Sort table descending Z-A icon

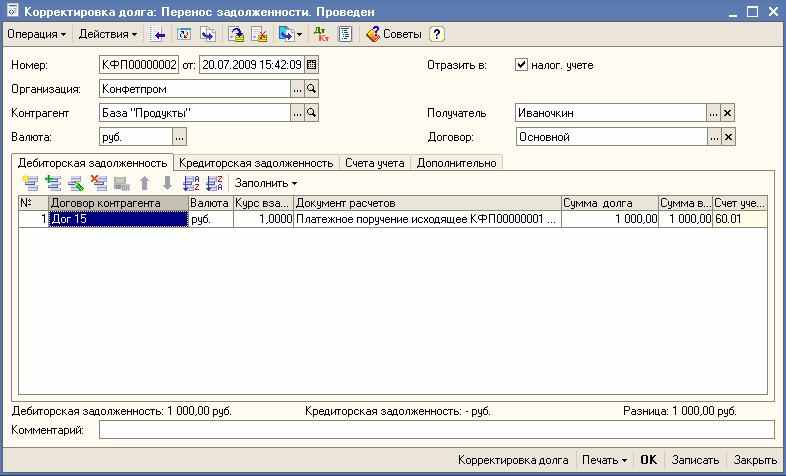coord(214,183)
